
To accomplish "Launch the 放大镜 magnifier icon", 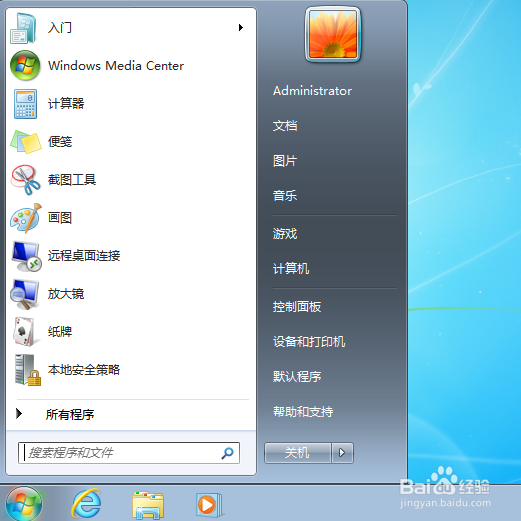I will [25, 294].
